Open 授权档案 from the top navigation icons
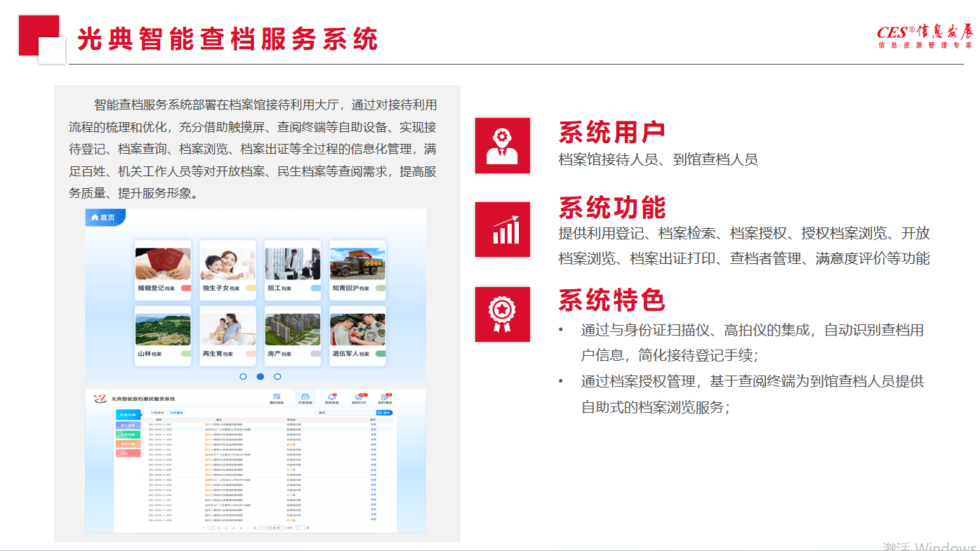The height and width of the screenshot is (551, 980). [277, 399]
